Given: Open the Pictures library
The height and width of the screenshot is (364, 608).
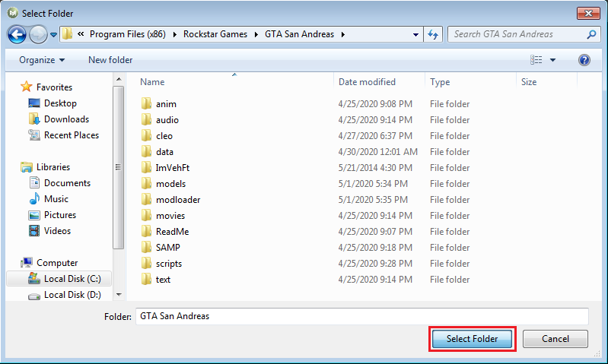Looking at the screenshot, I should click(53, 215).
